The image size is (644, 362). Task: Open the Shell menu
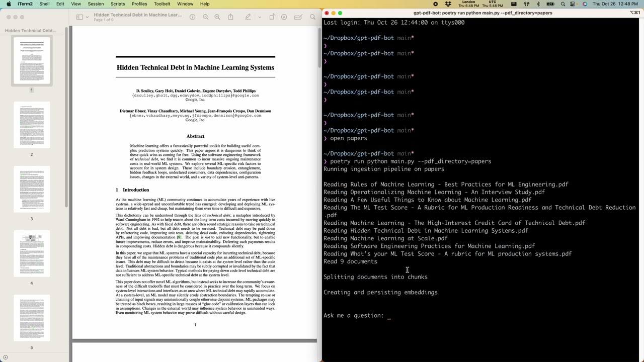tap(44, 4)
